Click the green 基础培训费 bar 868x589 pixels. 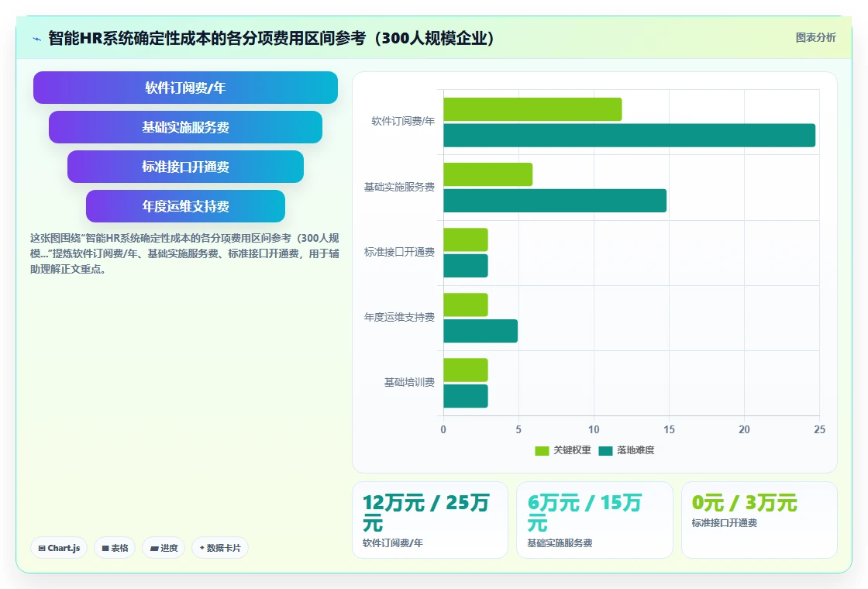[466, 370]
